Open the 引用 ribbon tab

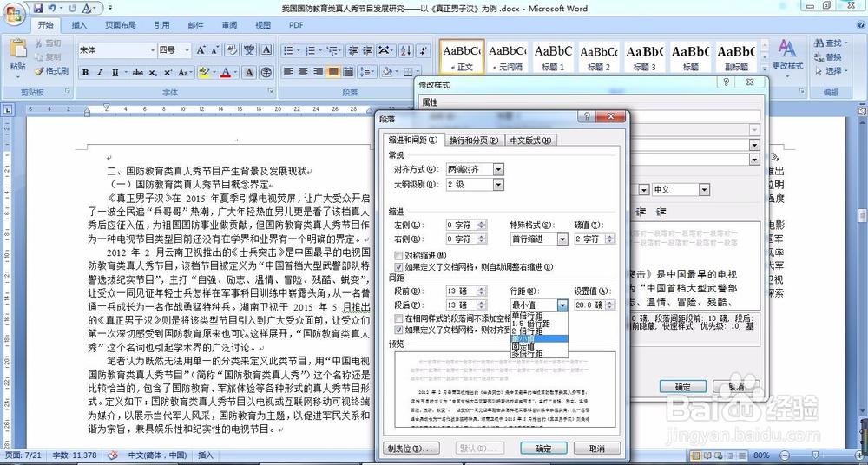(161, 25)
